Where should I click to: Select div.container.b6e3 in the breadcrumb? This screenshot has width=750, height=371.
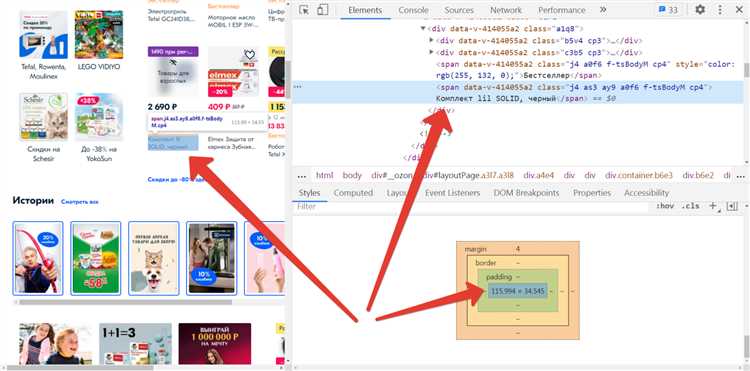tap(639, 175)
